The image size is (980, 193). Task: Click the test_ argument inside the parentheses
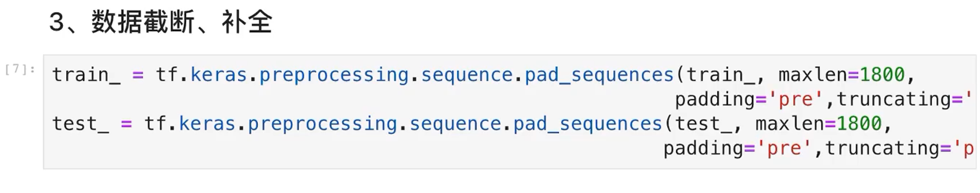(703, 124)
